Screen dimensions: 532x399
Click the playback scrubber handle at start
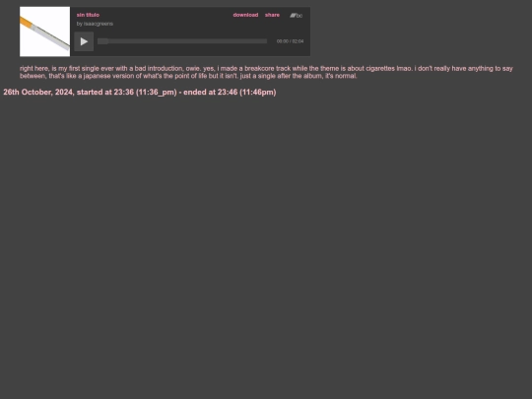pos(102,41)
